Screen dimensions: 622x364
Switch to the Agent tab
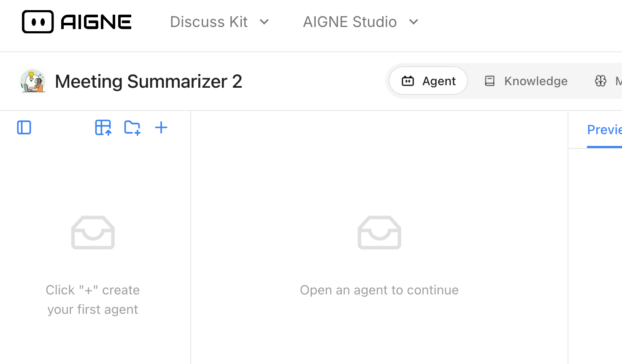pos(428,81)
